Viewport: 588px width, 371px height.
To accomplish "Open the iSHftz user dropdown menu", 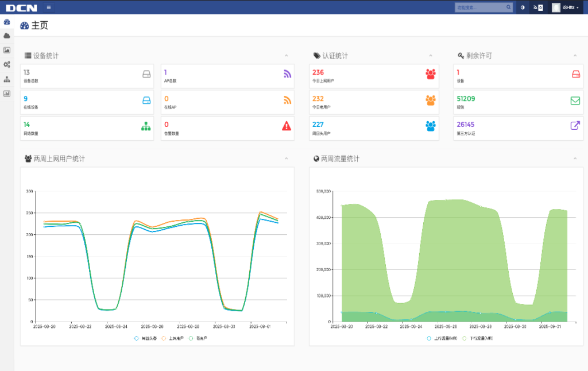I will (566, 7).
